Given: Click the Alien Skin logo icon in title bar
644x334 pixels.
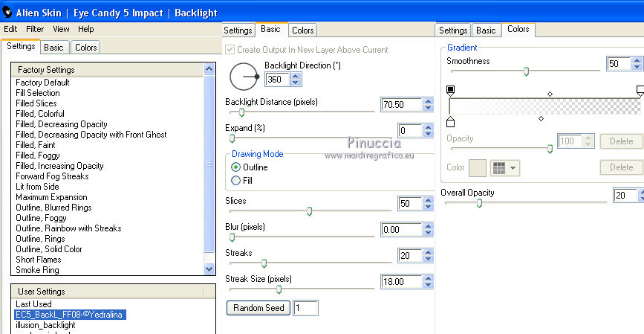Looking at the screenshot, I should (x=7, y=13).
